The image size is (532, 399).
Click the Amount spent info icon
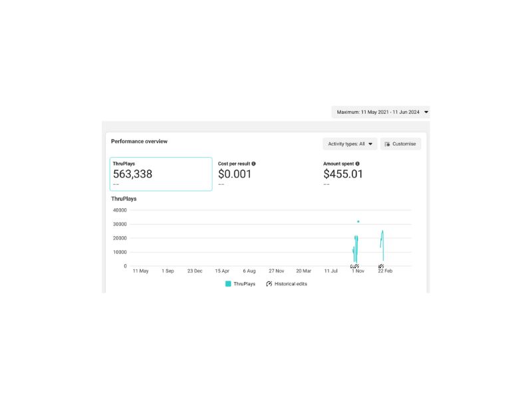point(357,164)
